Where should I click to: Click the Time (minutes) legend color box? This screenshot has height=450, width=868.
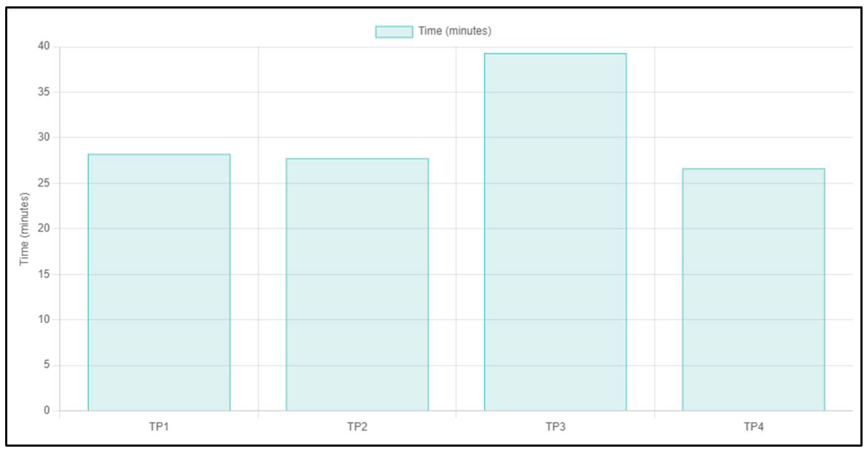pos(394,32)
